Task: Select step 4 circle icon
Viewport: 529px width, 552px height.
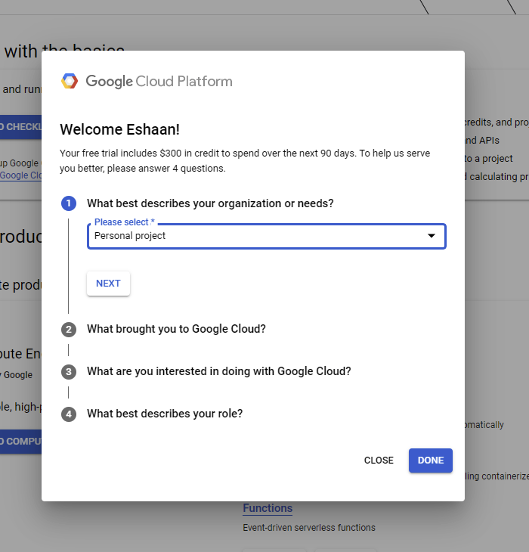Action: point(69,414)
